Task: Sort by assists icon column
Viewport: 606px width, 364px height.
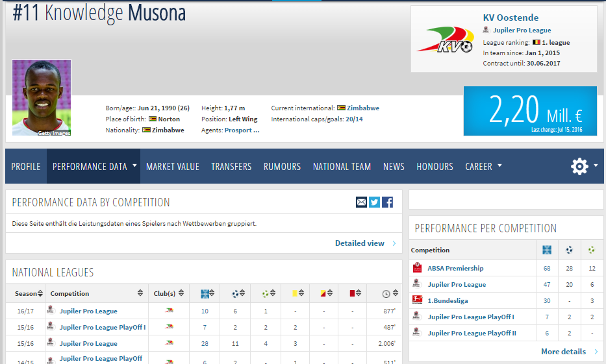Action: coord(269,294)
